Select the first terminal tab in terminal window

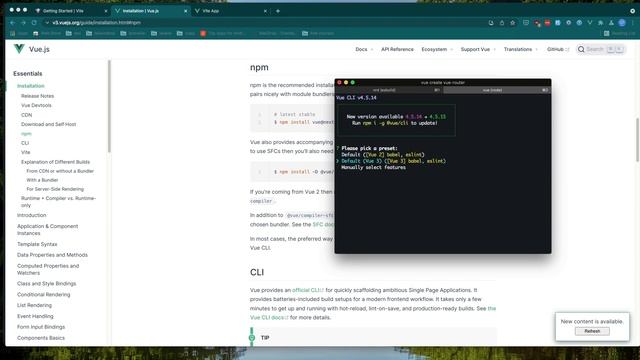tap(389, 90)
